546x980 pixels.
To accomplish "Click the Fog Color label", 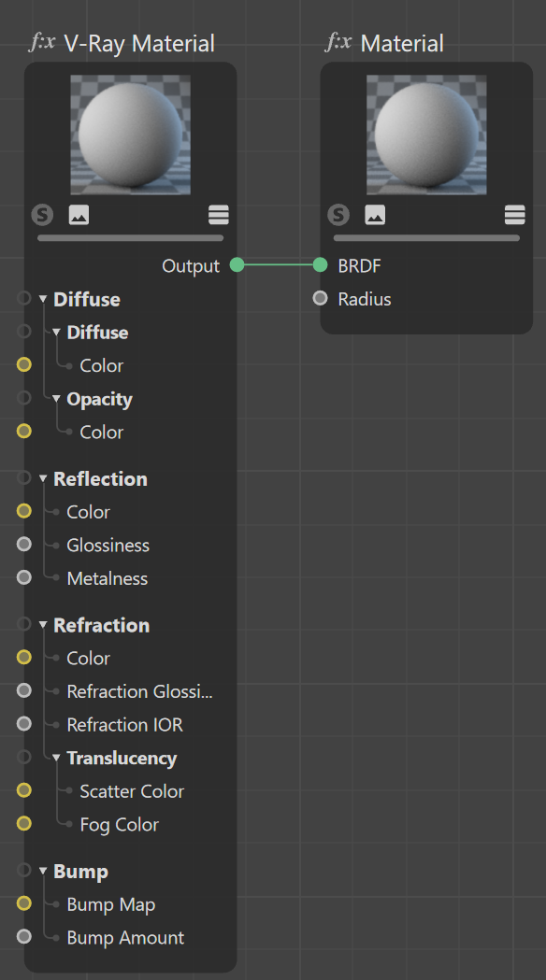I will (x=120, y=825).
